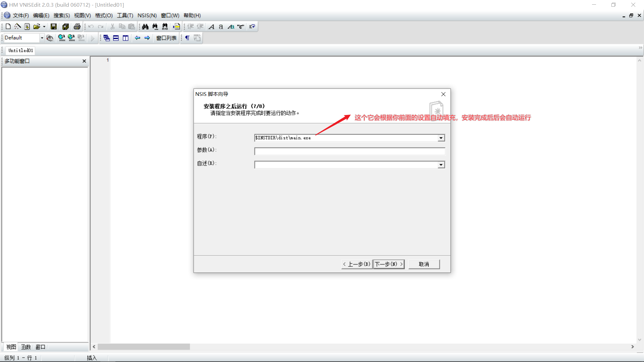
Task: Switch to the 函数 panel tab
Action: pos(26,347)
